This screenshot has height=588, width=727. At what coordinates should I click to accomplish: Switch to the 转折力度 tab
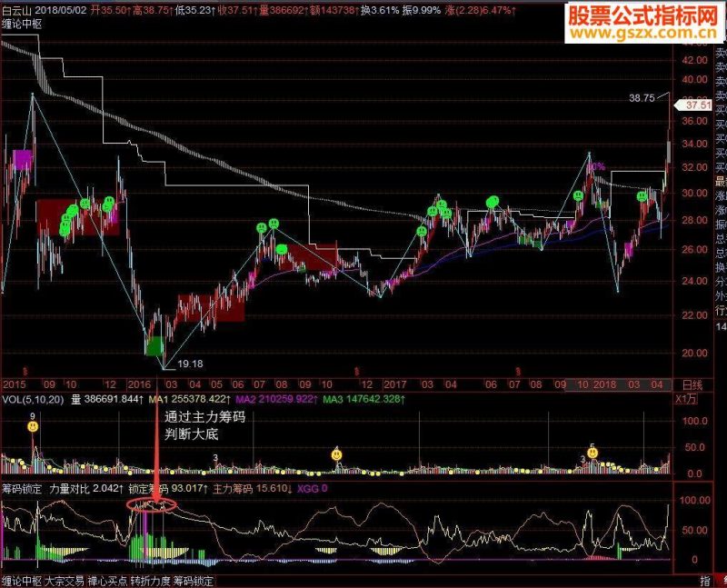click(x=150, y=581)
